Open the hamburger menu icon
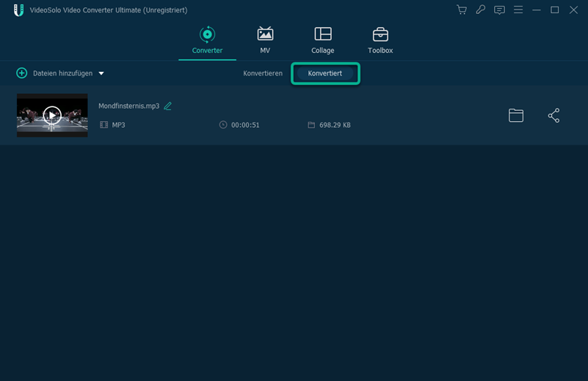The width and height of the screenshot is (588, 381). pyautogui.click(x=518, y=10)
